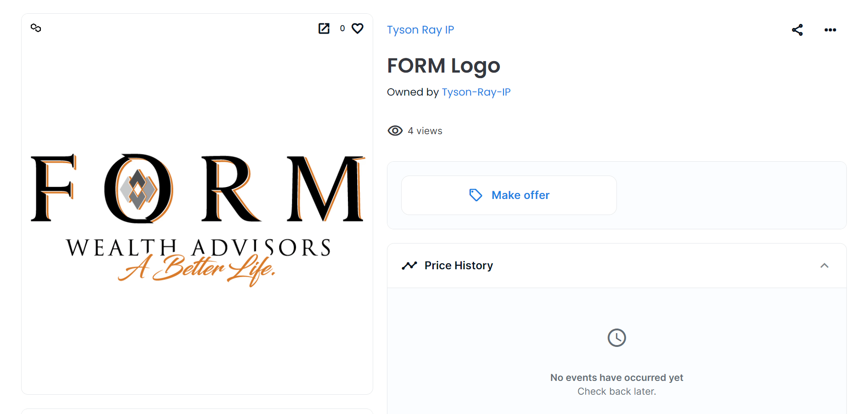Click the Price History graph icon

pyautogui.click(x=409, y=266)
